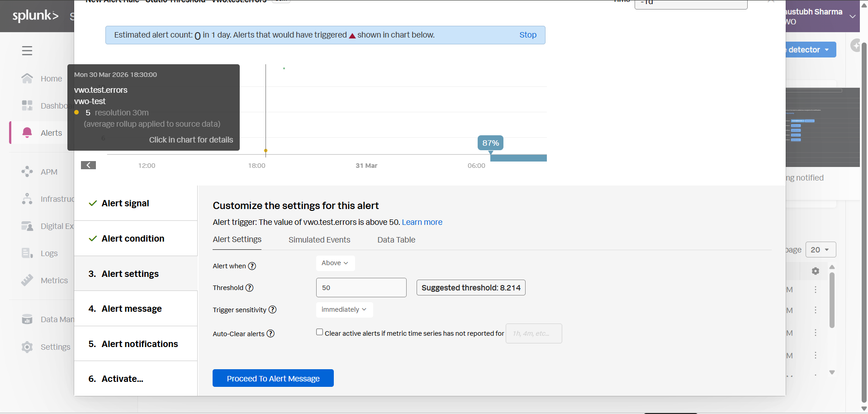Open the table settings gear icon
This screenshot has width=868, height=414.
pyautogui.click(x=816, y=271)
